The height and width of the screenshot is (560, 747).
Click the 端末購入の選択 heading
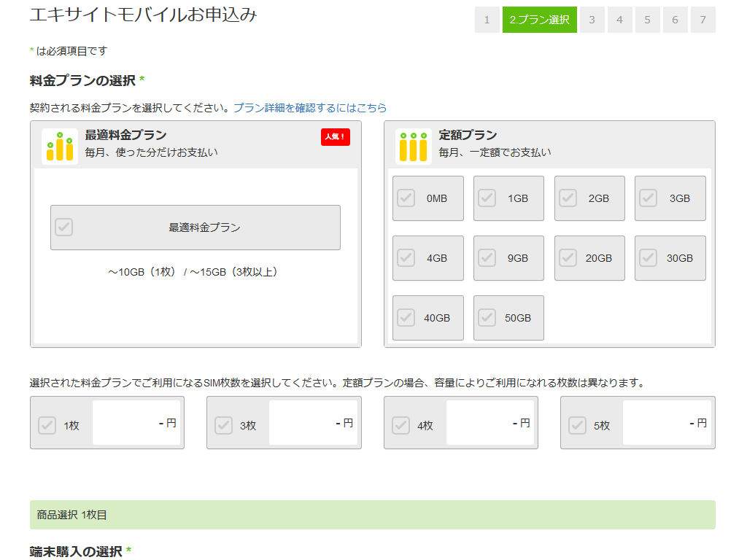click(x=76, y=551)
